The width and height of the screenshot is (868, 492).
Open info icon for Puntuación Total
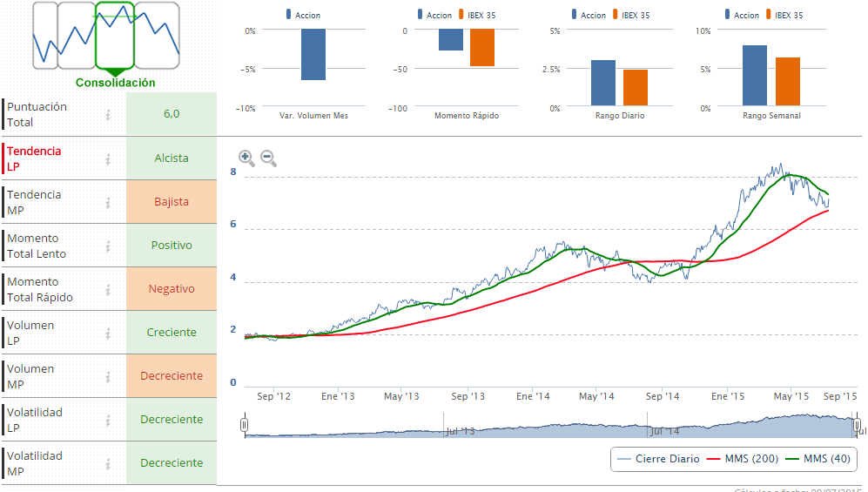108,115
